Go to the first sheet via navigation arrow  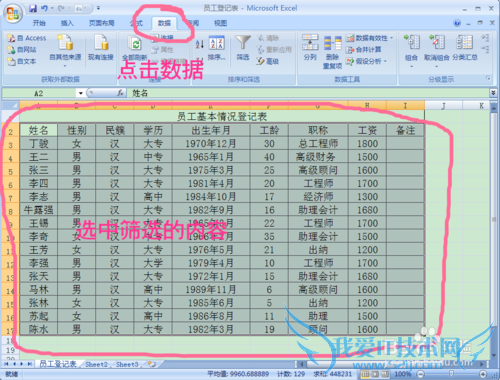click(6, 364)
